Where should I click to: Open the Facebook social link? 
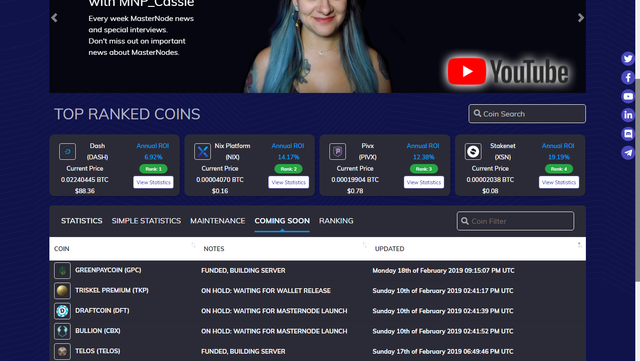click(x=628, y=77)
